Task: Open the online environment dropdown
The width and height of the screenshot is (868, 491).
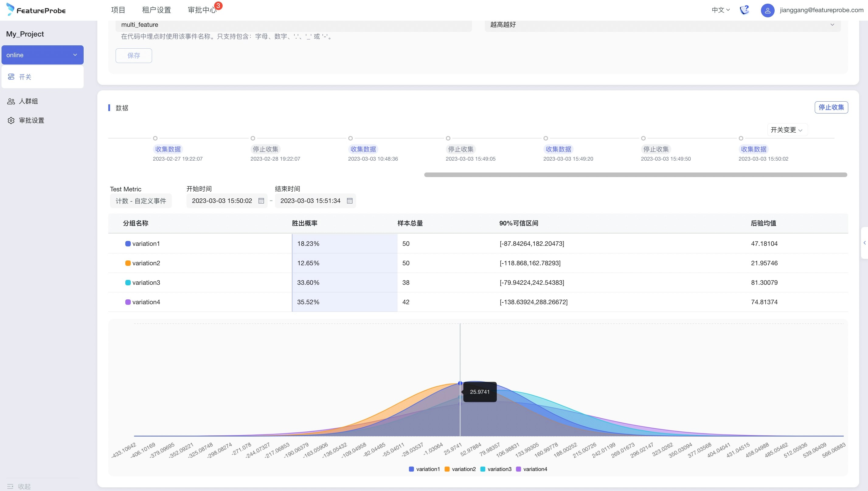Action: 43,55
